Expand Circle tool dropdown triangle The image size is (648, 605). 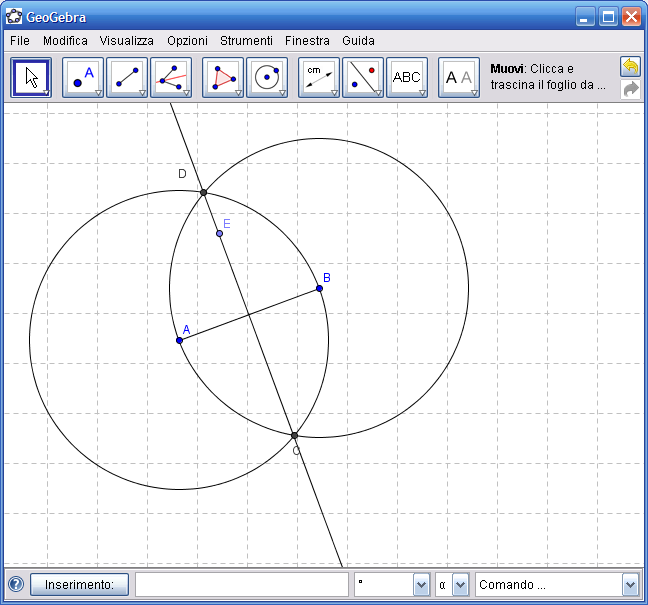pos(283,93)
